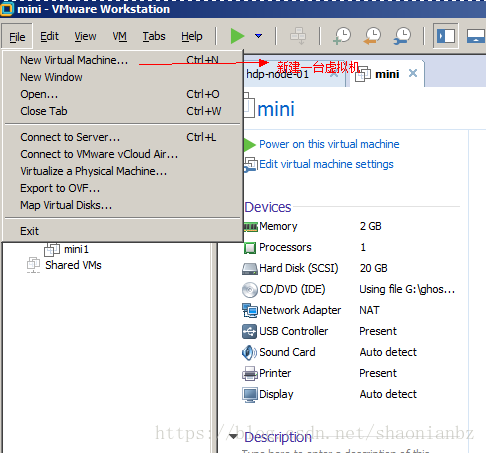Click the Memory device icon
This screenshot has height=453, width=486.
click(250, 227)
